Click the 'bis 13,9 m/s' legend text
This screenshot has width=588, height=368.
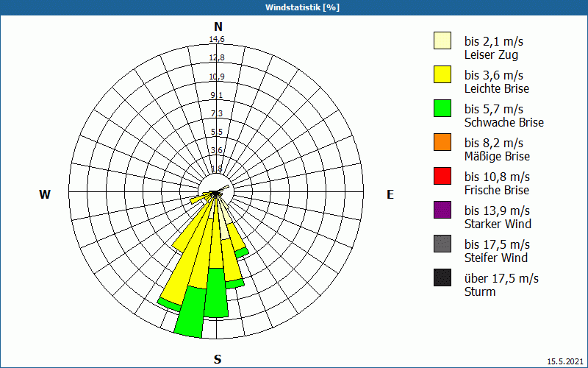pos(497,210)
